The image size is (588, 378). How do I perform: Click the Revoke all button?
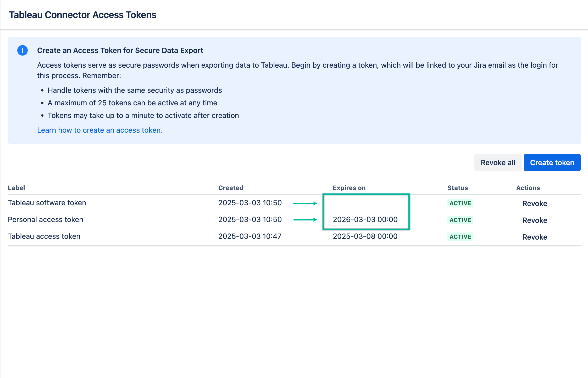[497, 163]
